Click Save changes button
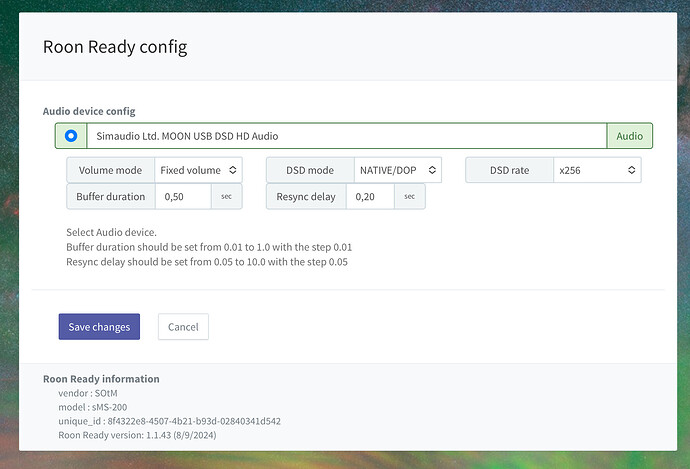The height and width of the screenshot is (469, 690). [x=99, y=326]
